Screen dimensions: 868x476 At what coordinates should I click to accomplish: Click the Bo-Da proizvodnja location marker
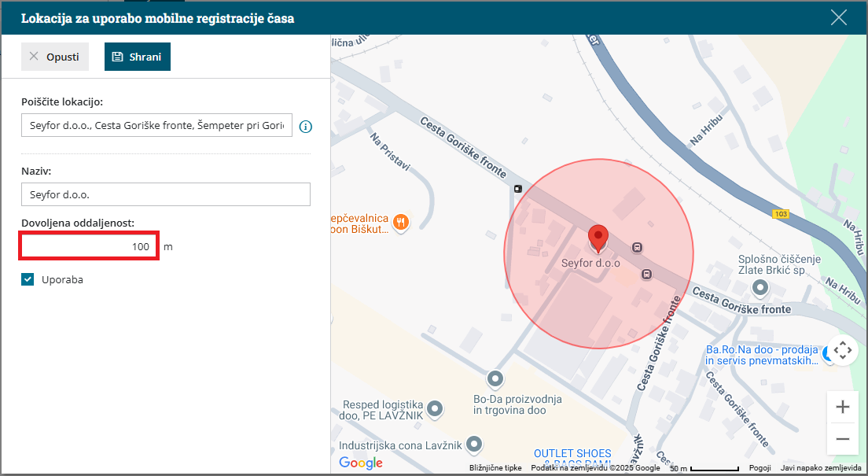pyautogui.click(x=495, y=379)
